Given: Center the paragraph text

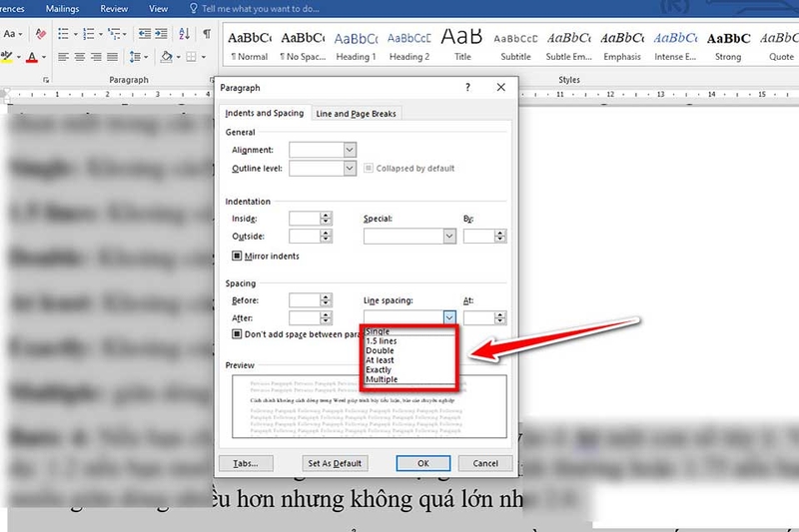Looking at the screenshot, I should click(x=80, y=57).
